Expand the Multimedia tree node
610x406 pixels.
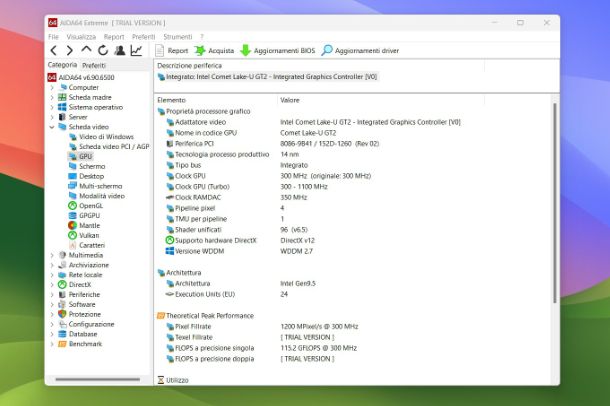(x=52, y=255)
